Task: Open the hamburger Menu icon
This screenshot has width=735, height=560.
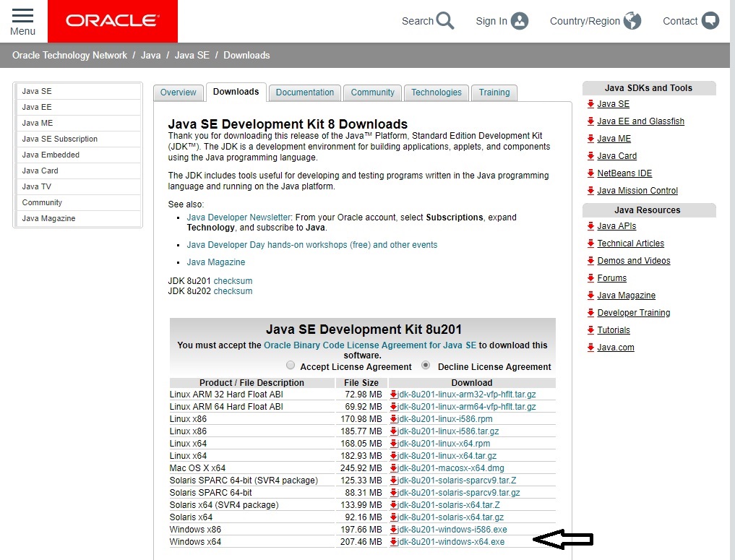Action: click(x=22, y=15)
